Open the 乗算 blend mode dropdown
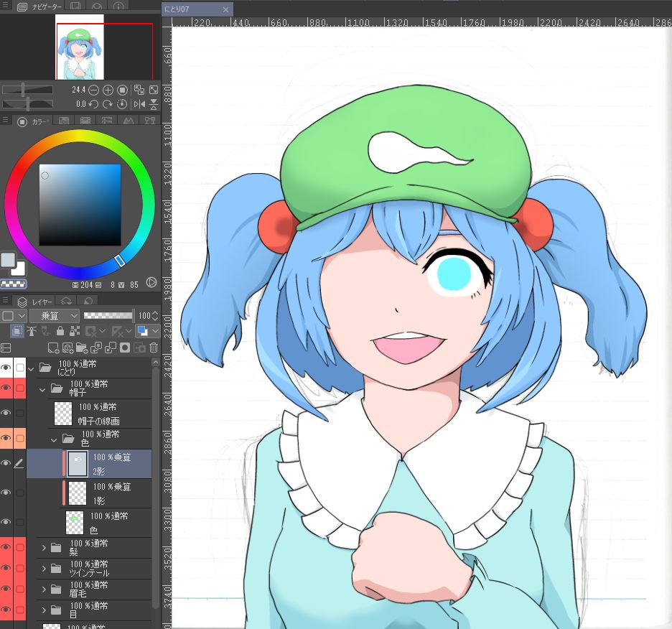 pos(54,316)
